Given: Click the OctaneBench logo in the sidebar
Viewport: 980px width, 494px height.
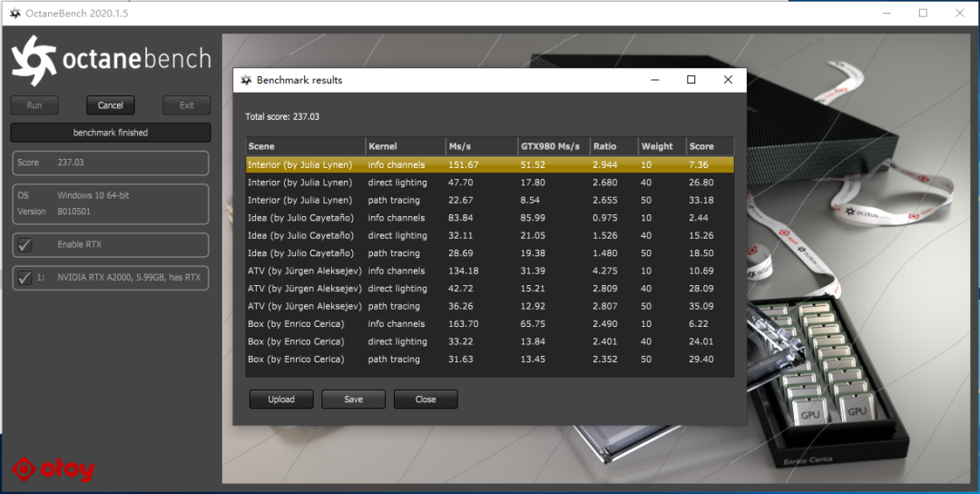Looking at the screenshot, I should pos(111,60).
